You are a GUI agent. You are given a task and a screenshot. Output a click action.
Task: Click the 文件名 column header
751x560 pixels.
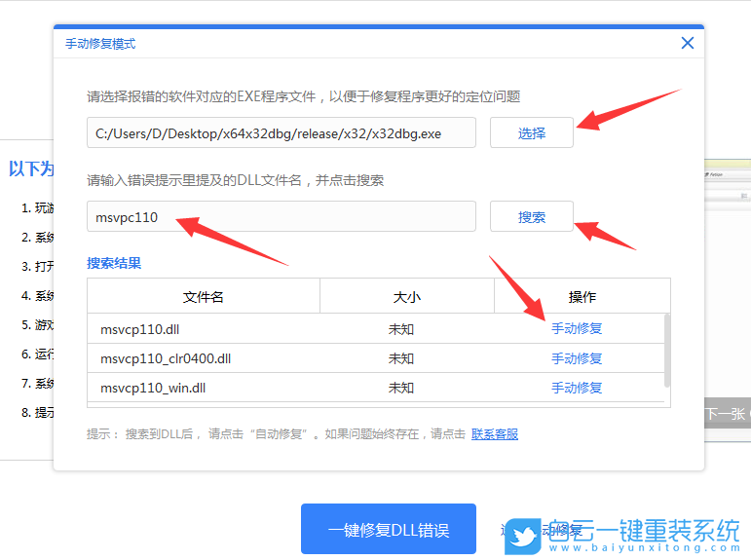[x=203, y=297]
